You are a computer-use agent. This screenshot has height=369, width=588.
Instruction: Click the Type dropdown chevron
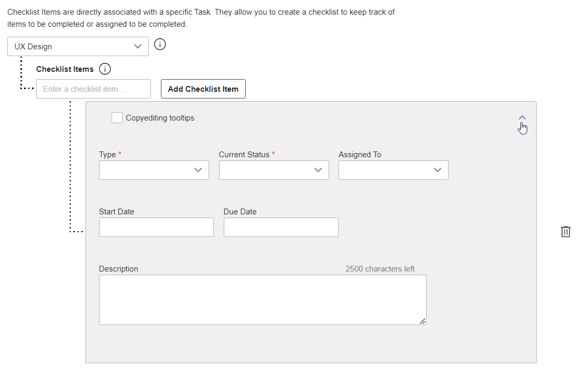point(198,170)
